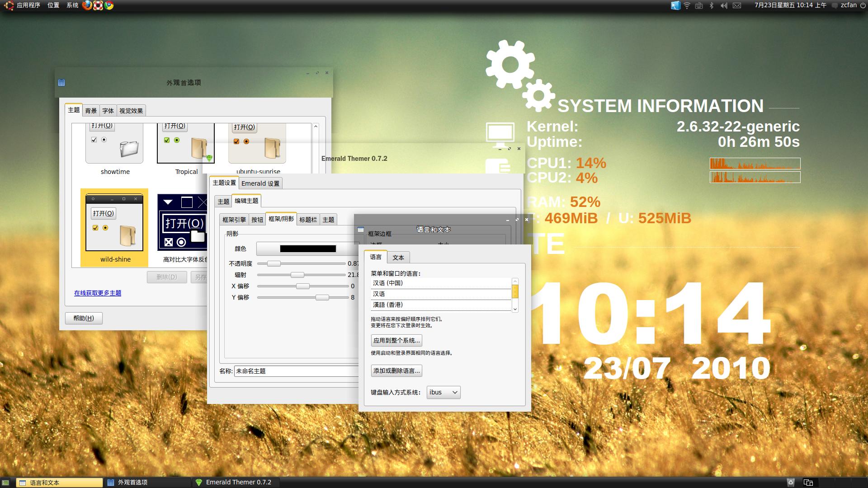This screenshot has width=868, height=488.
Task: Open the 标题栏 tab in Emerald
Action: click(x=308, y=220)
